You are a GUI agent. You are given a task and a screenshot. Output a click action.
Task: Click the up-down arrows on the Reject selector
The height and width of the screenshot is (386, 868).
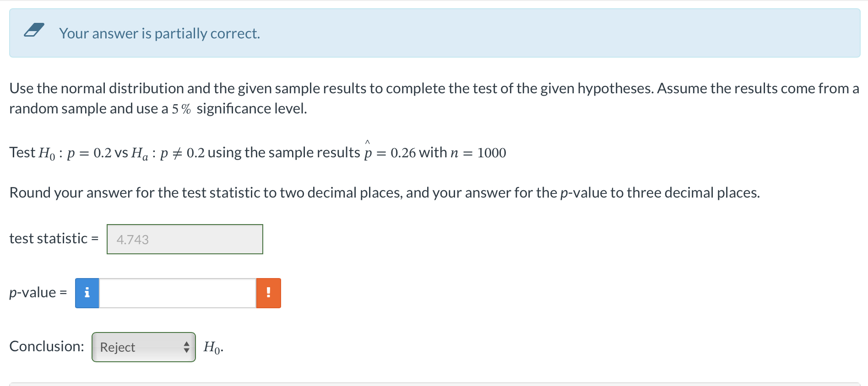pyautogui.click(x=187, y=348)
